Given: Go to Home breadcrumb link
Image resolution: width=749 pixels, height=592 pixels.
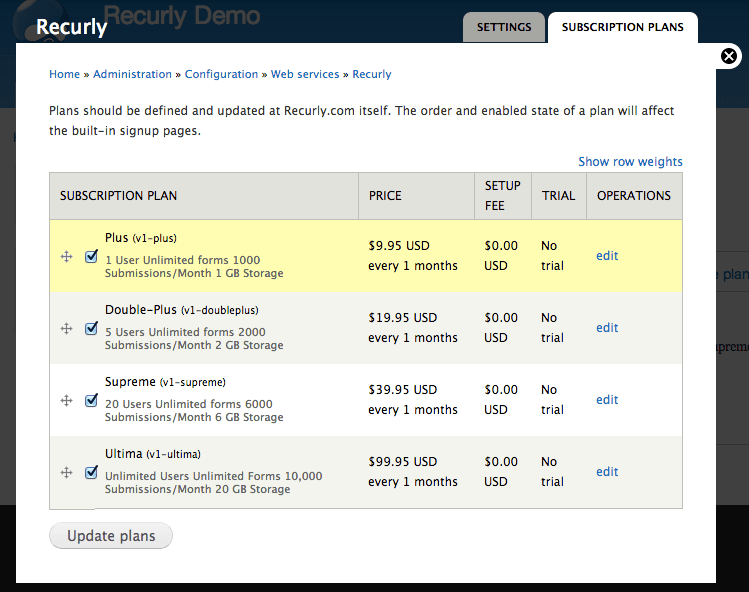Looking at the screenshot, I should pyautogui.click(x=64, y=74).
